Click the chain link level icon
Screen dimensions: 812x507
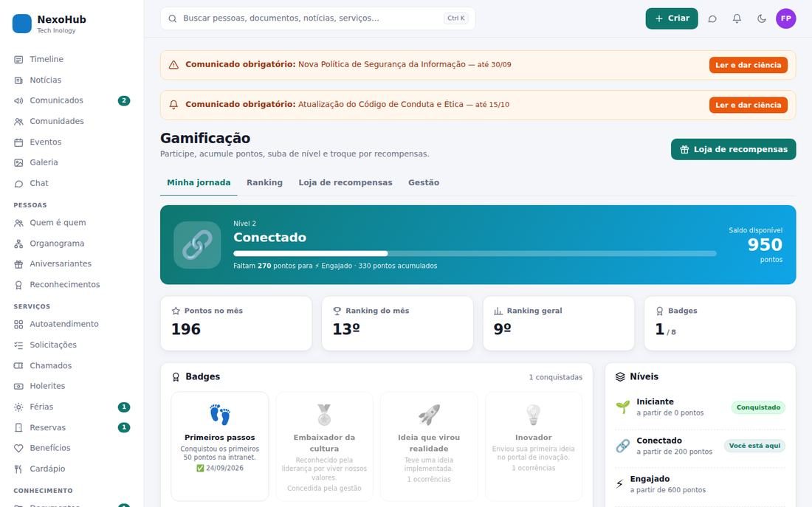(x=197, y=245)
